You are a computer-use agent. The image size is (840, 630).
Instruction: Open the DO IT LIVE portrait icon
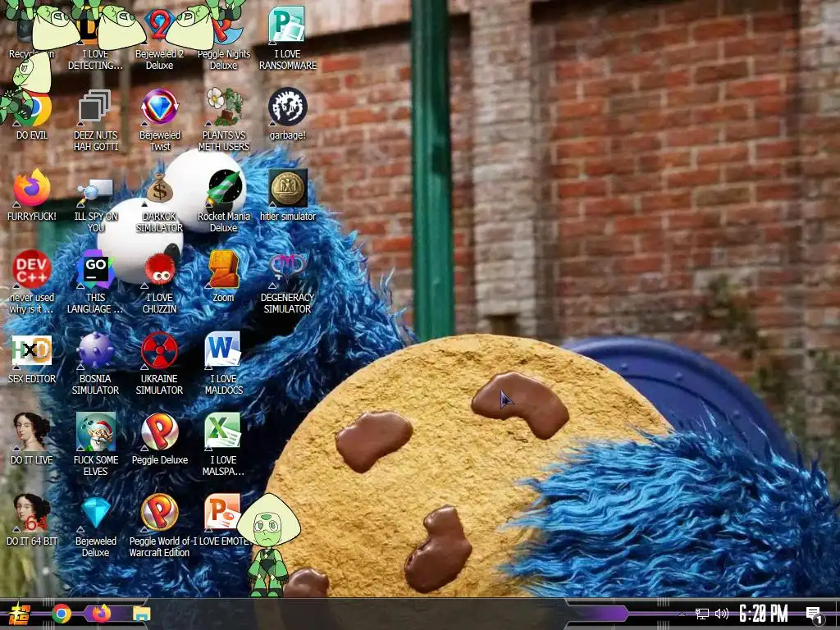(32, 431)
